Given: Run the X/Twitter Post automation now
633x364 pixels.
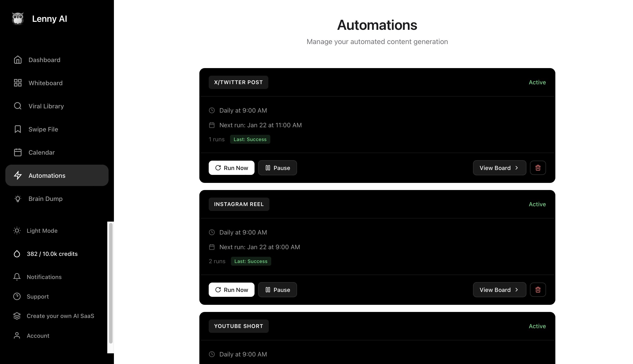Looking at the screenshot, I should pyautogui.click(x=231, y=168).
